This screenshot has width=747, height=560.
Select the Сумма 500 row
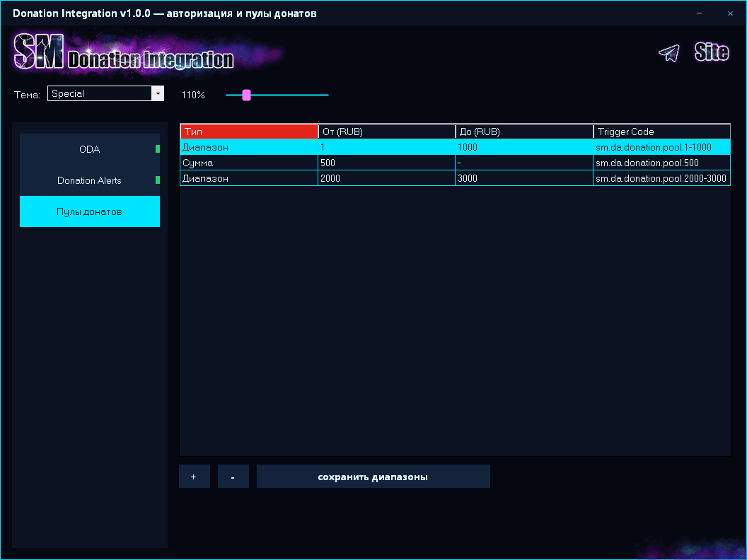click(455, 163)
